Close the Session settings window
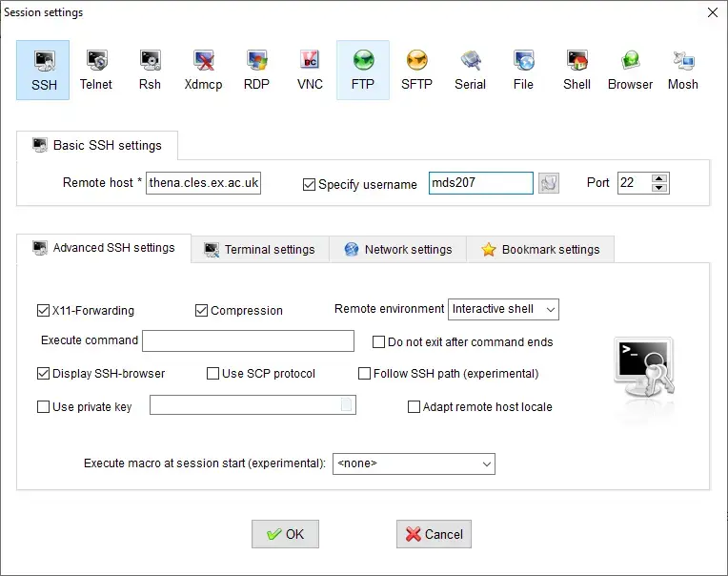The width and height of the screenshot is (728, 576). [x=712, y=12]
